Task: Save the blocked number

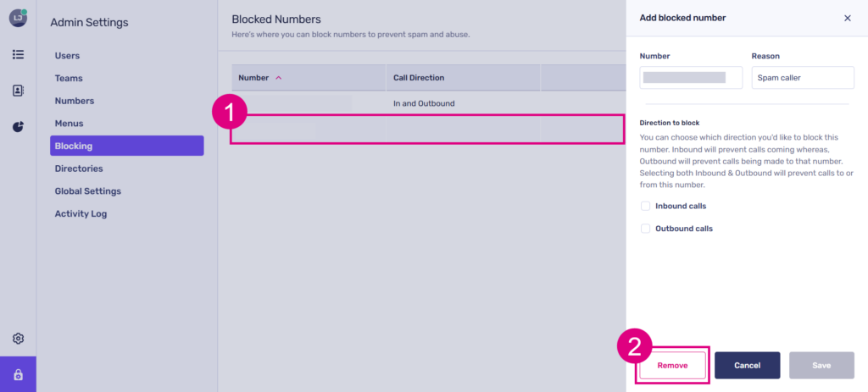Action: 821,365
